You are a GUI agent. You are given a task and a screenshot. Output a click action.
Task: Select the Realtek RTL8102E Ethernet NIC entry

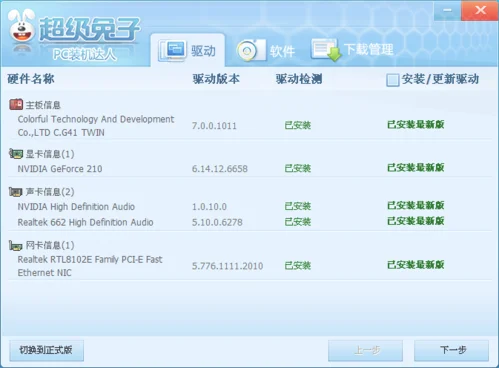point(90,266)
